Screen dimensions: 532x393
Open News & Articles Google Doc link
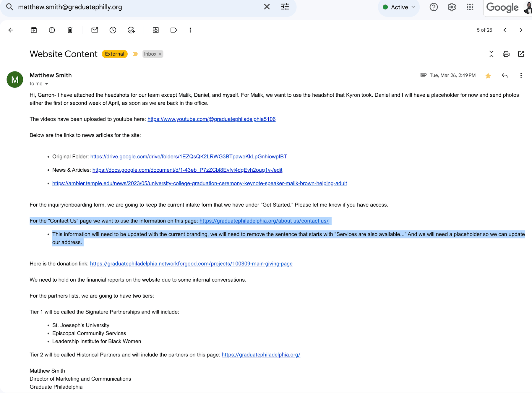click(x=187, y=170)
